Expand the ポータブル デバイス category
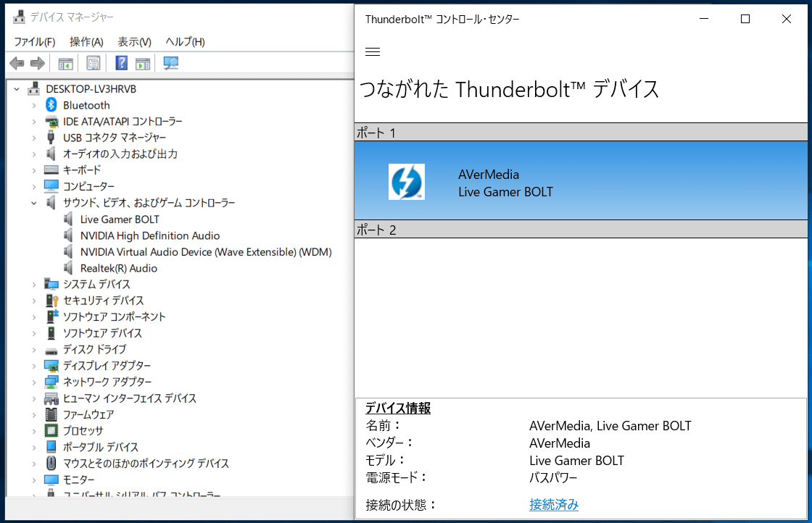Viewport: 812px width, 523px height. [x=34, y=447]
